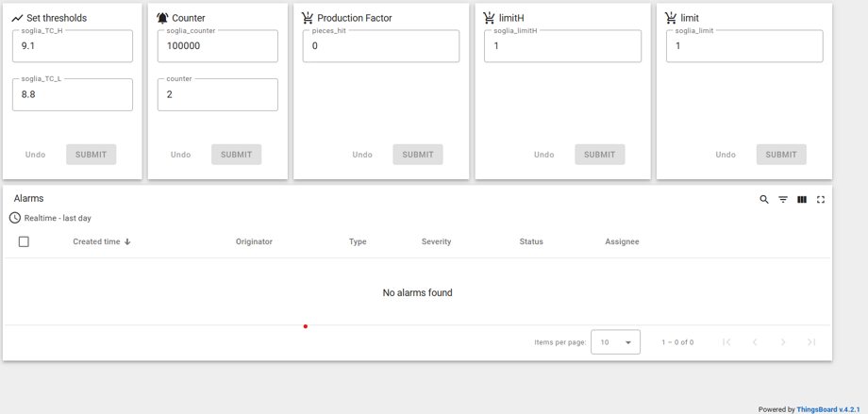This screenshot has width=868, height=414.
Task: Tick the select-all alarms checkbox
Action: pos(24,241)
